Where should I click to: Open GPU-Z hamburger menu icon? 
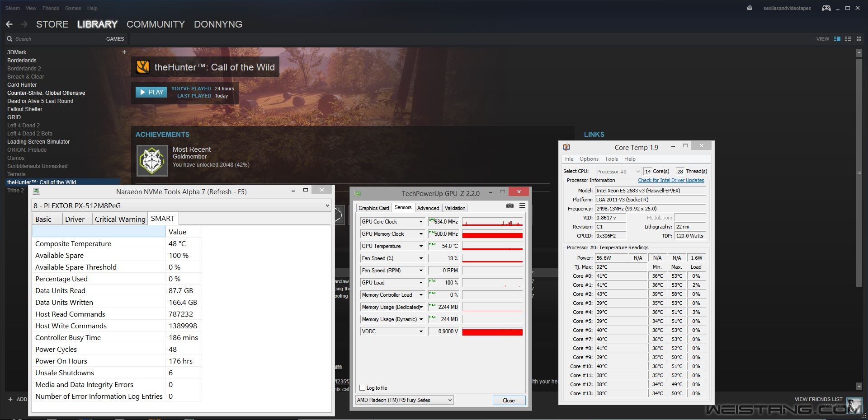[x=522, y=205]
